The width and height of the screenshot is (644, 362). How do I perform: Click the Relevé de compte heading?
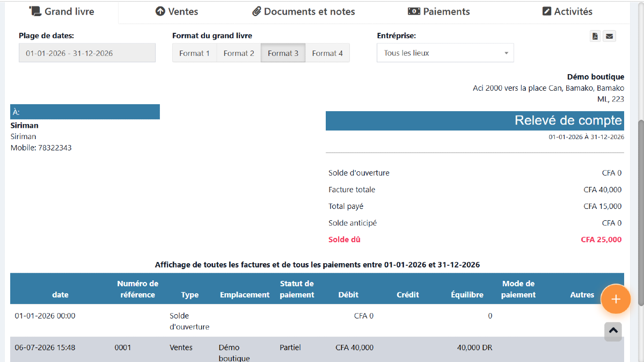[568, 120]
